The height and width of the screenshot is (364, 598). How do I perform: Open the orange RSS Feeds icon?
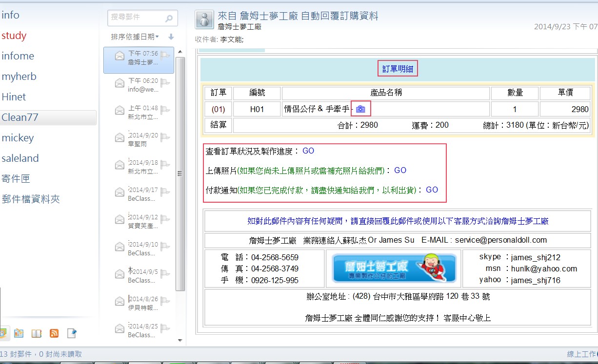(54, 333)
